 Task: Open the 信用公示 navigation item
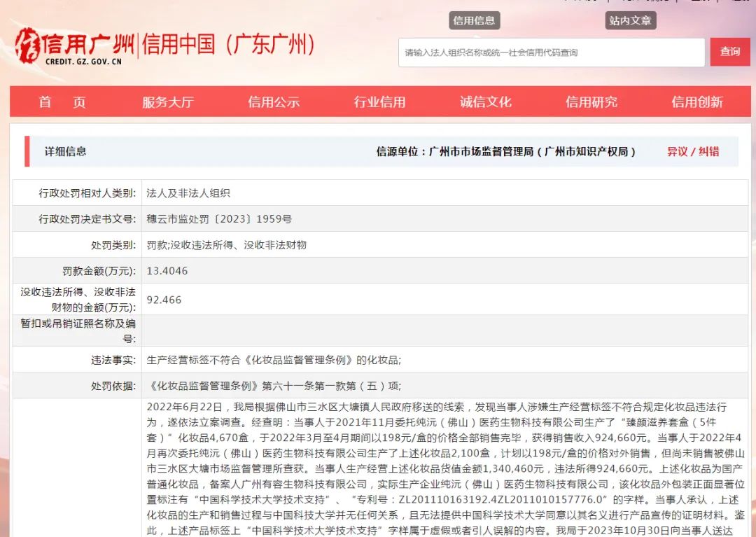pos(273,102)
